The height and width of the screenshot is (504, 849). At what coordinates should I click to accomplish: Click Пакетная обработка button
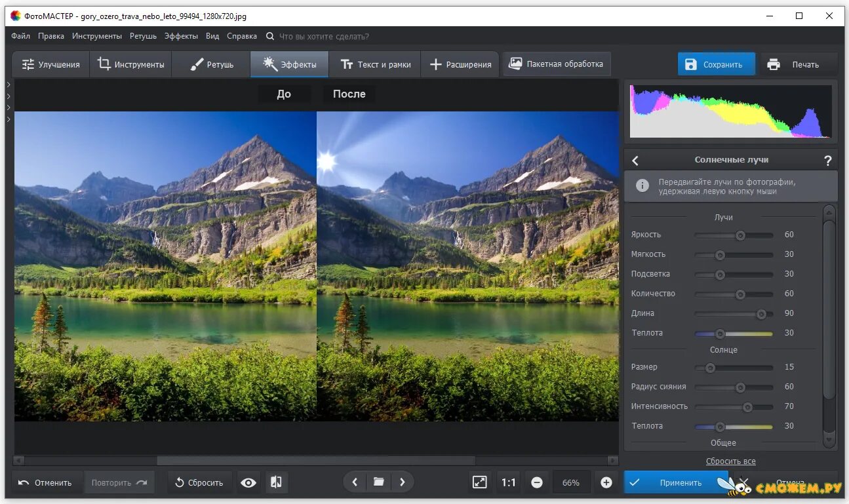coord(557,64)
